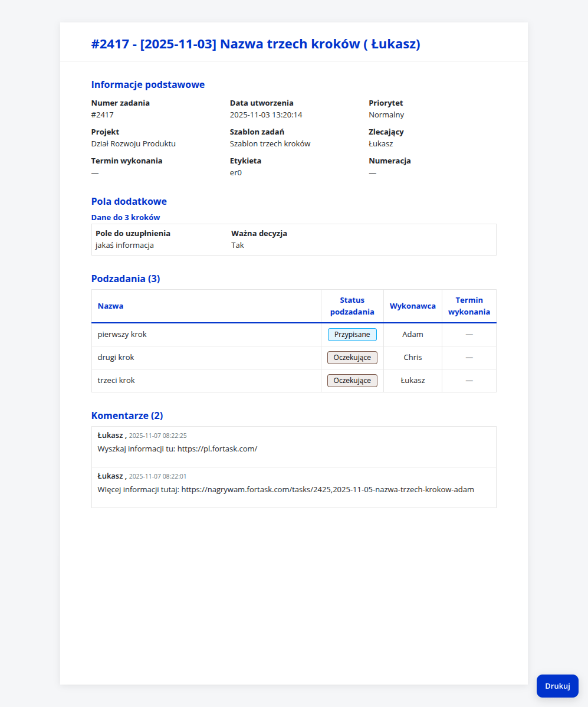Click the Dane do 3 kroków subheading
The height and width of the screenshot is (707, 588).
pos(126,217)
